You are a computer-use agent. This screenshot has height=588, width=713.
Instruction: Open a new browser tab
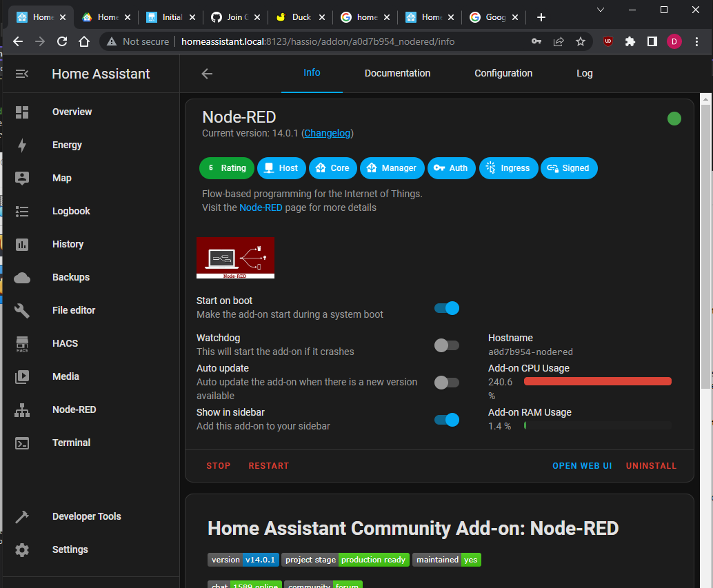(x=541, y=17)
